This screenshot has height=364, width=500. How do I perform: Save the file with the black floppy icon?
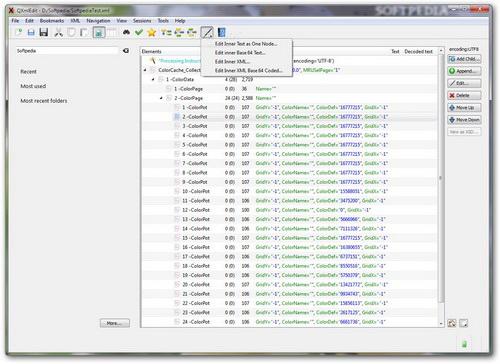[x=44, y=32]
